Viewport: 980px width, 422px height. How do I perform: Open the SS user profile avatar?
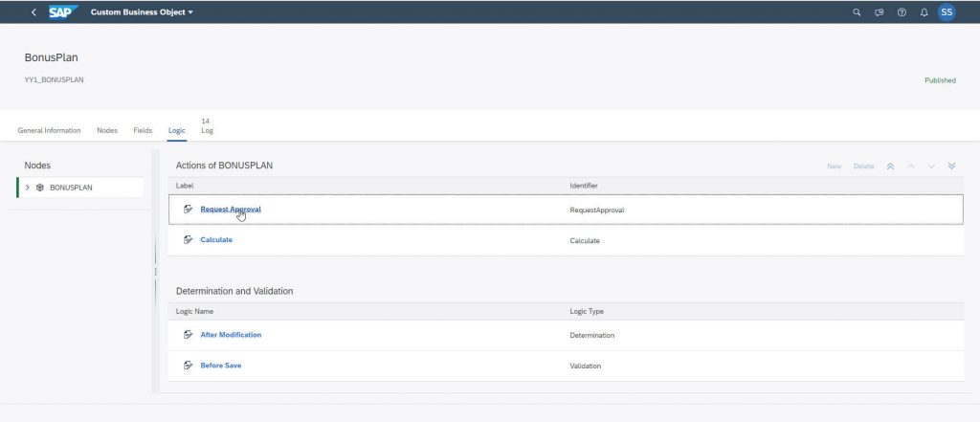click(947, 11)
